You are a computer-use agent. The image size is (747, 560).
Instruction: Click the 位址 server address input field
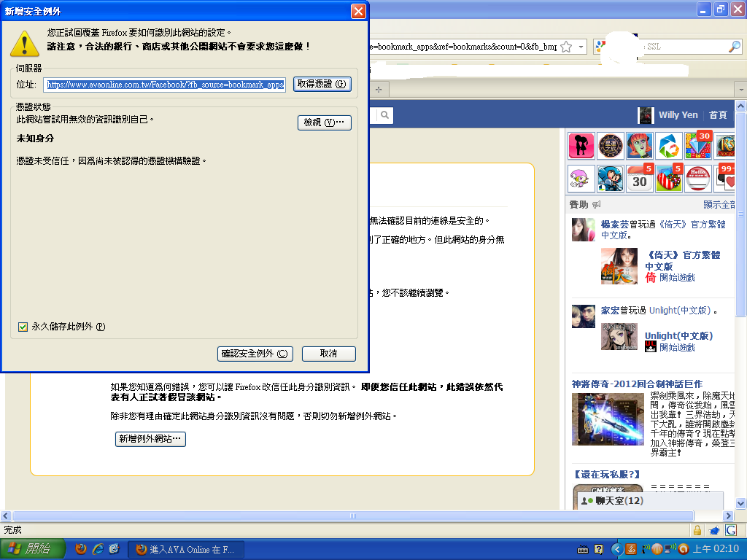pyautogui.click(x=164, y=85)
